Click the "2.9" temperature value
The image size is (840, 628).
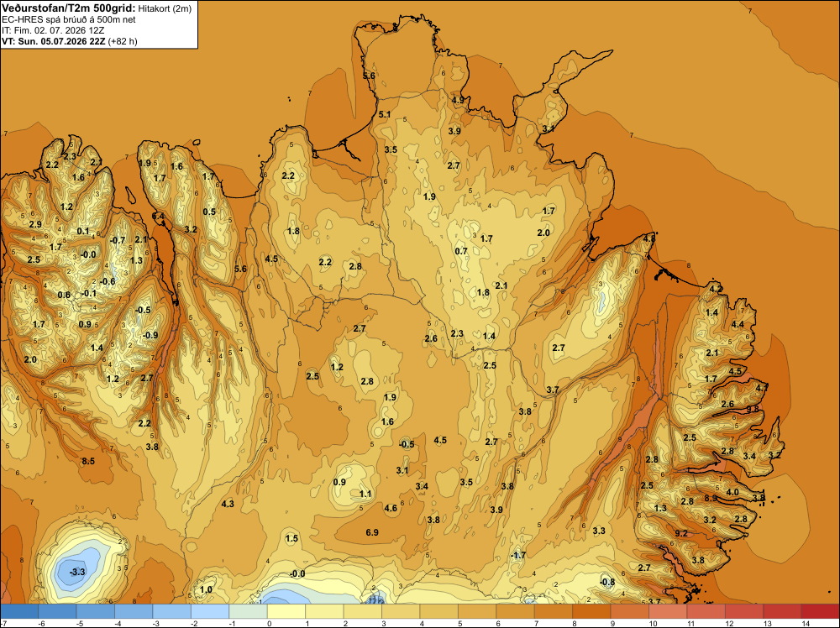point(35,224)
